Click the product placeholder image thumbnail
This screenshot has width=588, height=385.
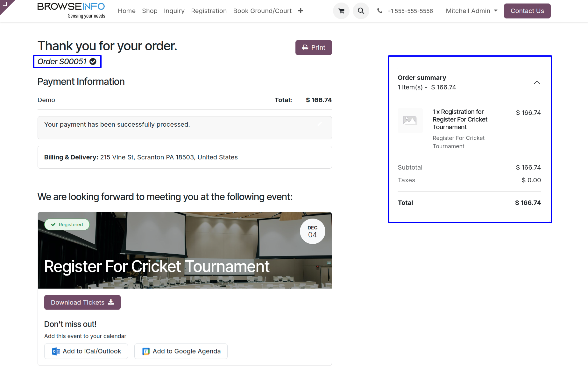(x=410, y=120)
